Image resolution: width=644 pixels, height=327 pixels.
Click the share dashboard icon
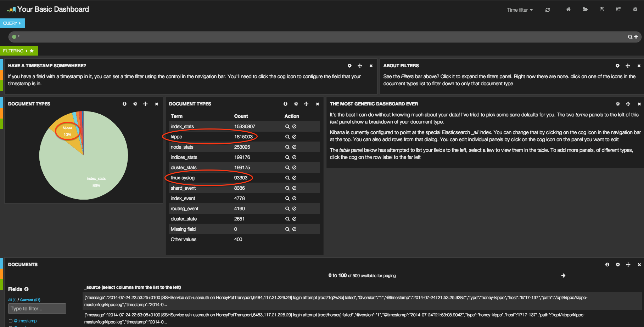[x=618, y=10]
